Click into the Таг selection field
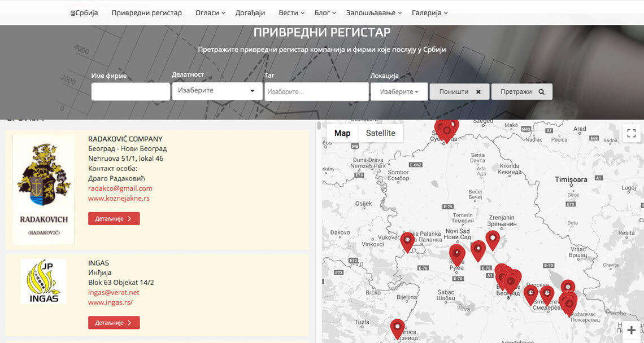 (x=317, y=91)
